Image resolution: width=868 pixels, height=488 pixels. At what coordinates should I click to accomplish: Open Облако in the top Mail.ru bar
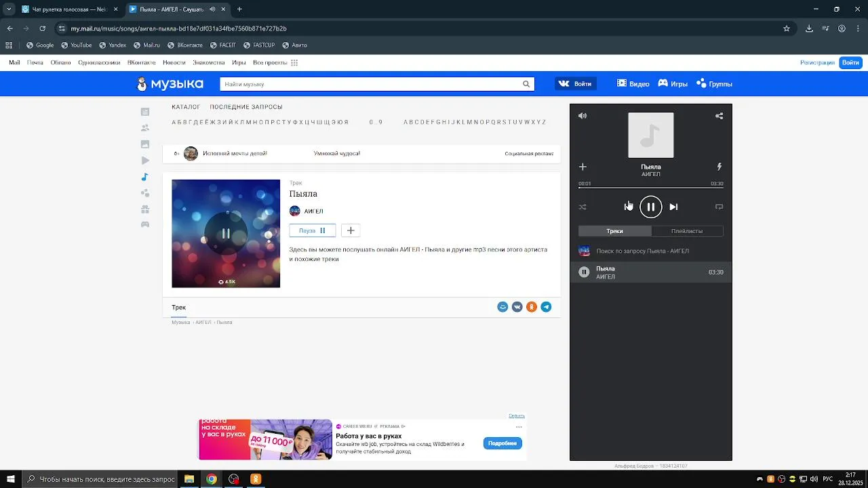(60, 62)
